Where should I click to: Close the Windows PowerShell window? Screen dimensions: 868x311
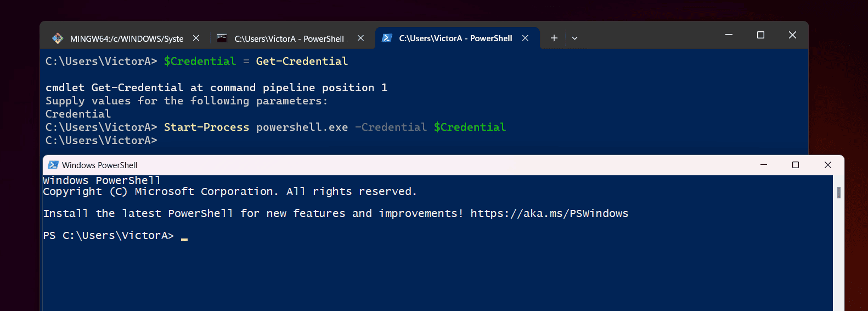pyautogui.click(x=828, y=165)
